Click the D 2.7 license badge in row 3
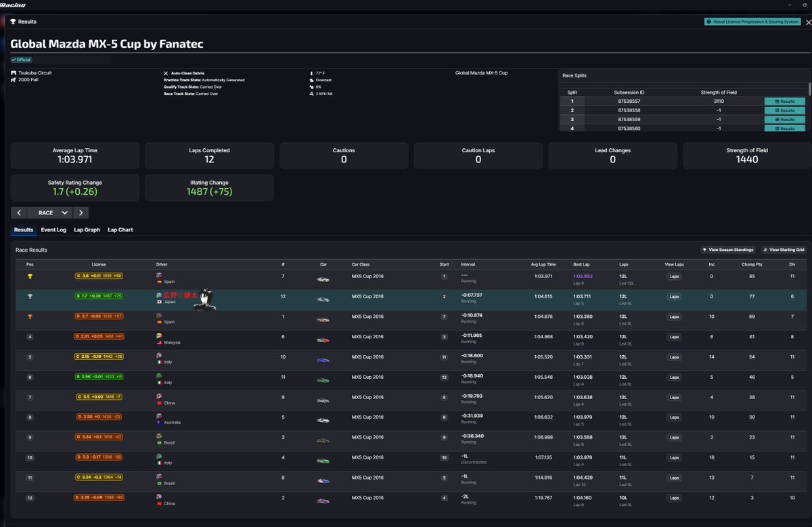 coord(99,317)
